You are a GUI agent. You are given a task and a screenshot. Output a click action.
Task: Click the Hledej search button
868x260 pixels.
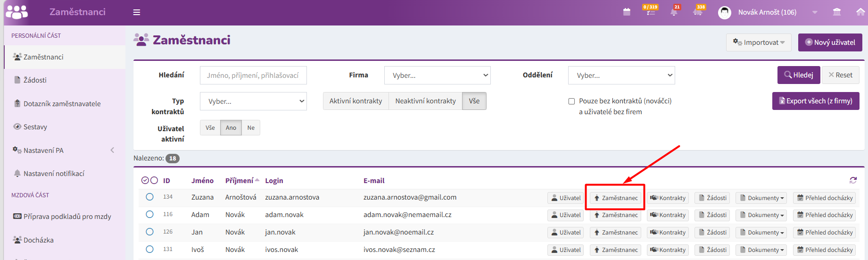point(799,75)
